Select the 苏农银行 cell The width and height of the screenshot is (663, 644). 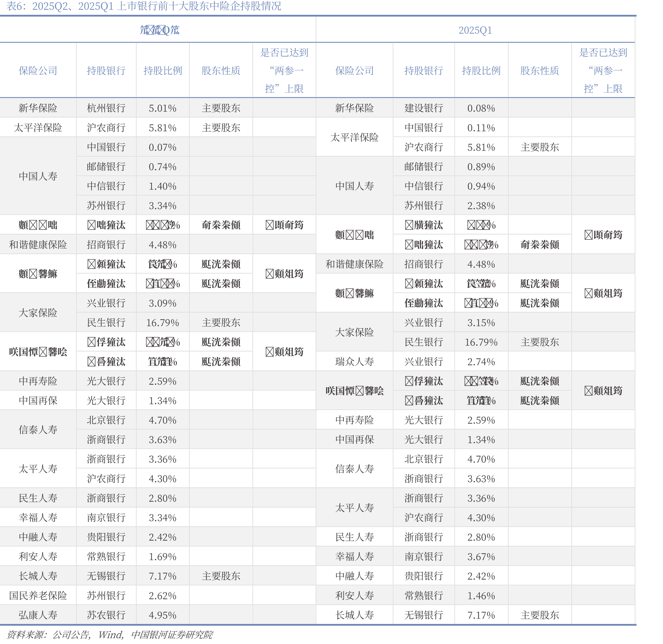coord(106,615)
